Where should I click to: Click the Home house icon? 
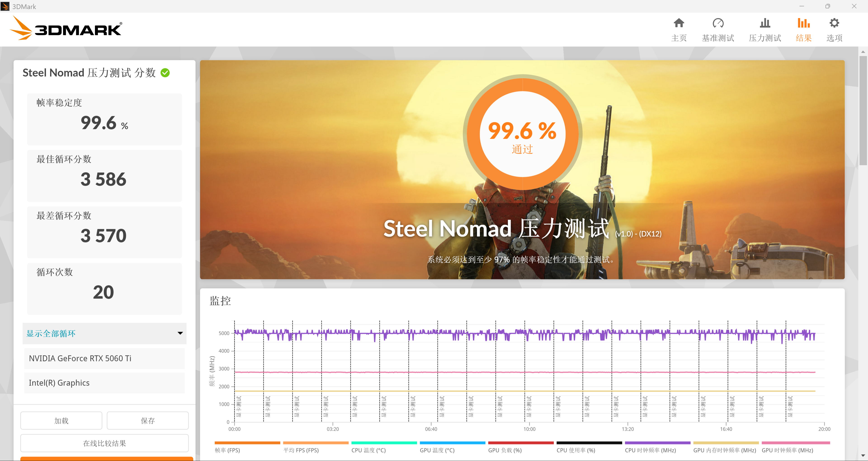click(679, 23)
